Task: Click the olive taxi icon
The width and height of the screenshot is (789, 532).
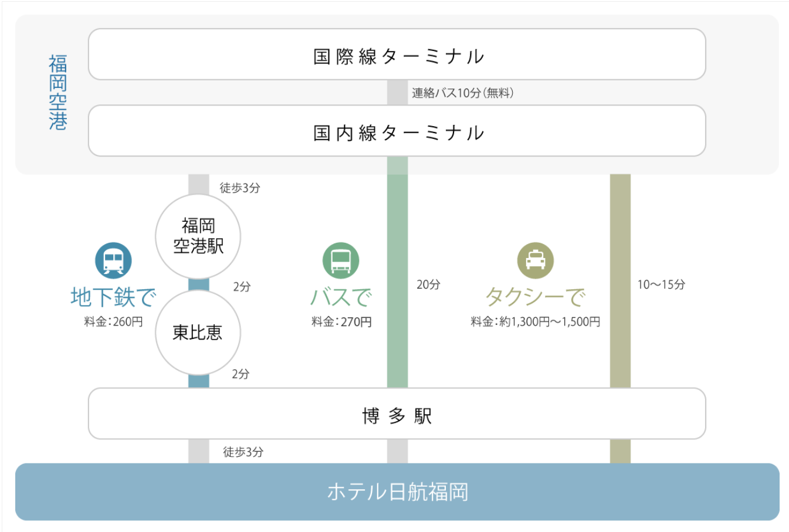Action: [536, 260]
